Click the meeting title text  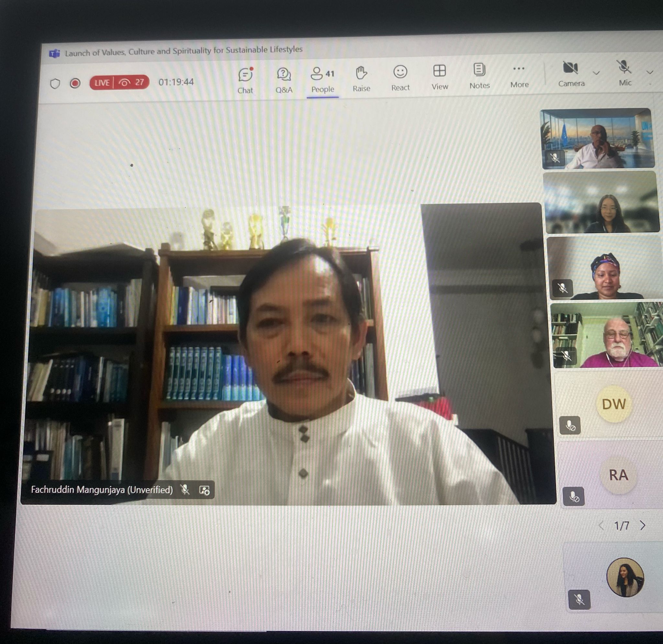(184, 51)
